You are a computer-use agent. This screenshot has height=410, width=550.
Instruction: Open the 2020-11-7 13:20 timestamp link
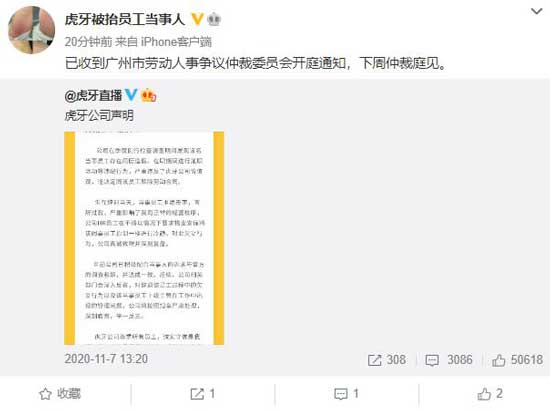coord(106,359)
